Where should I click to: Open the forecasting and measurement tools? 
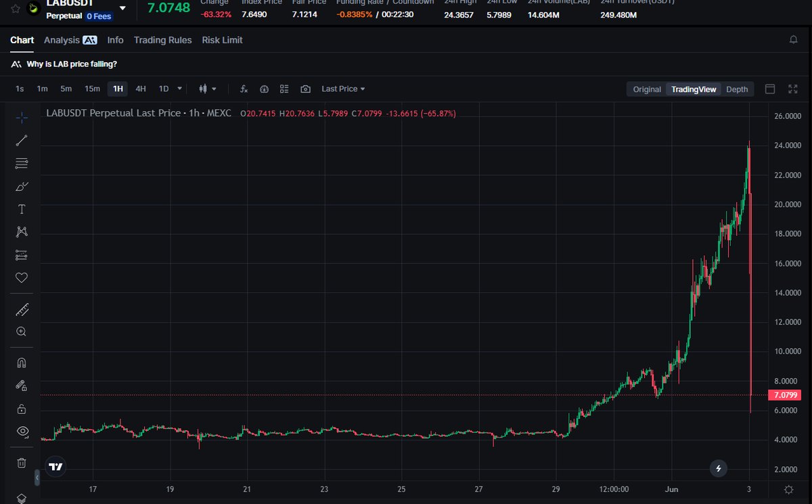pos(22,255)
